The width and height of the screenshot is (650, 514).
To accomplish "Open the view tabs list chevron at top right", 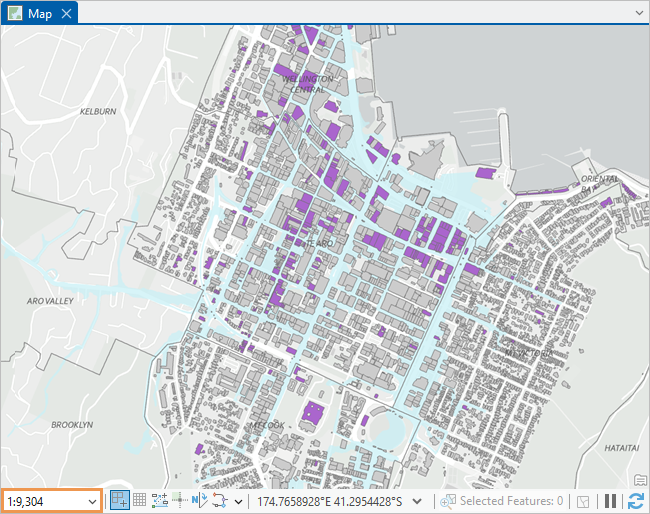I will pos(639,13).
